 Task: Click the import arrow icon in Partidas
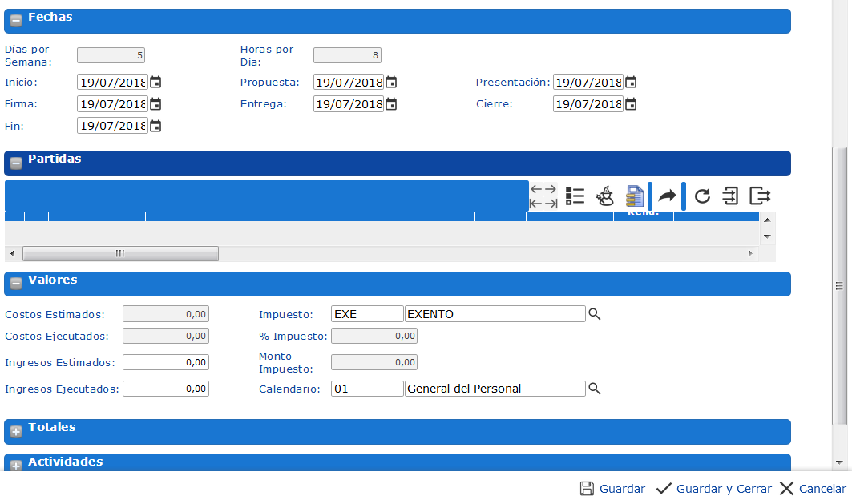[x=730, y=196]
